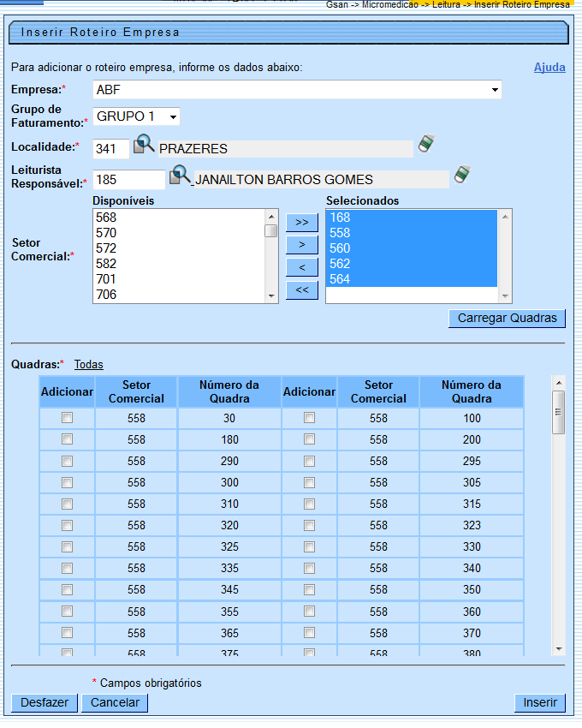Check Adicionar box for quadra 30
The image size is (582, 728).
pyautogui.click(x=67, y=418)
